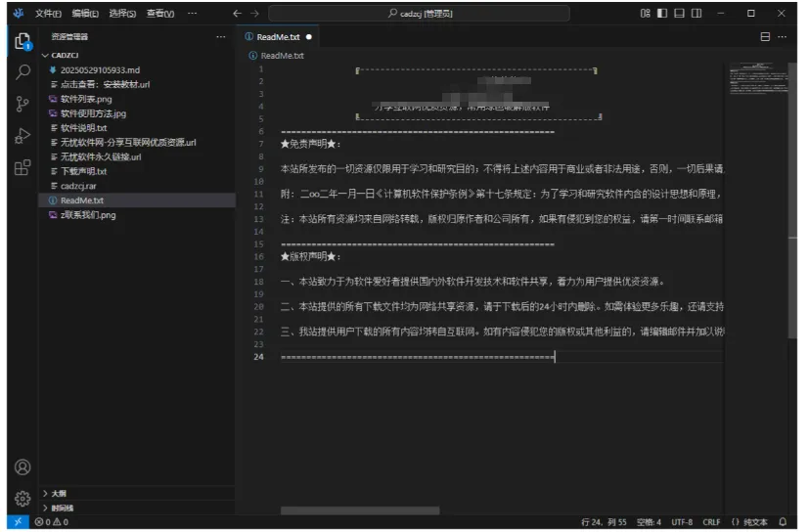The image size is (809, 532).
Task: Open editor More Actions ellipsis
Action: click(x=783, y=36)
